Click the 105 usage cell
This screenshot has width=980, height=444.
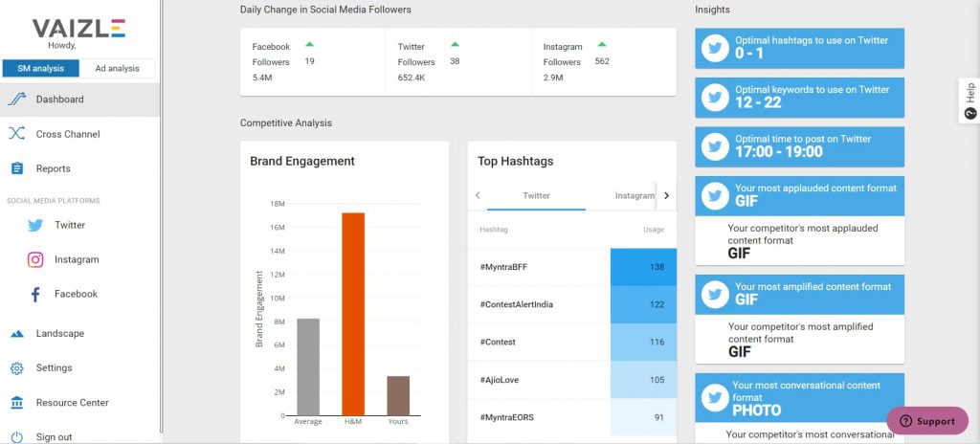[644, 380]
